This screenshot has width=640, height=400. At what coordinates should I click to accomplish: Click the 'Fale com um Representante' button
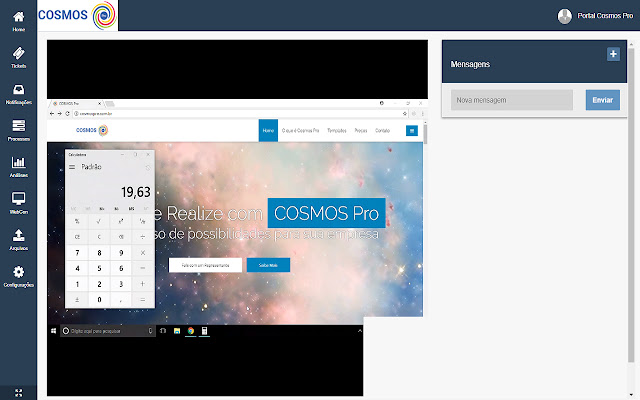pyautogui.click(x=205, y=265)
